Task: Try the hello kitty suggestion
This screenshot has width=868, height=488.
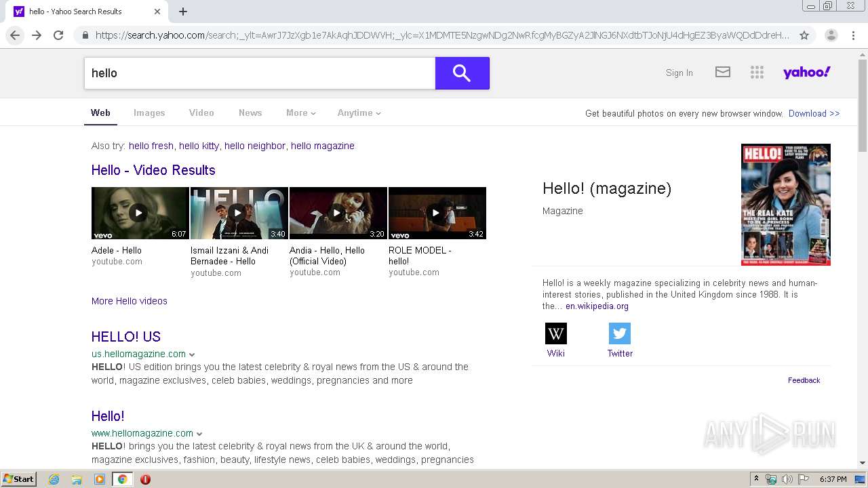Action: (x=199, y=146)
